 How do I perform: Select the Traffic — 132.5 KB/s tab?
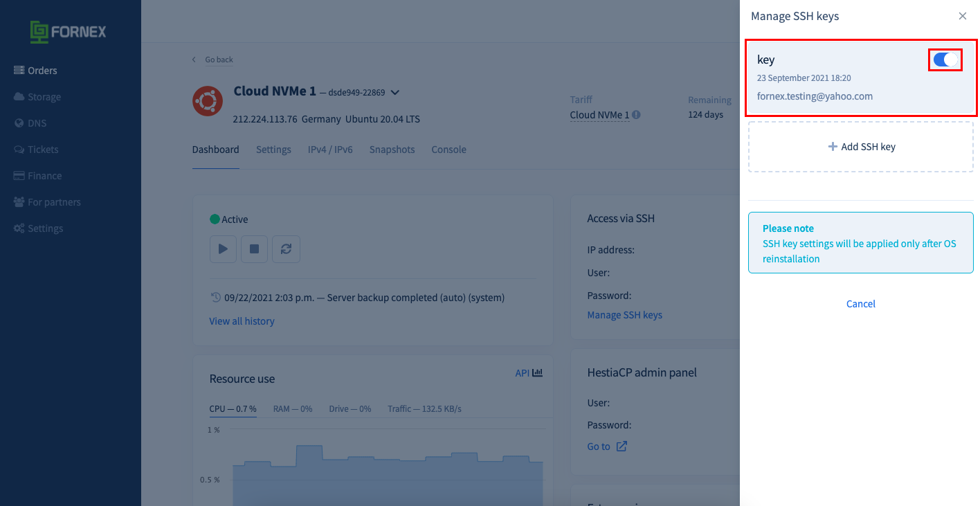(424, 409)
